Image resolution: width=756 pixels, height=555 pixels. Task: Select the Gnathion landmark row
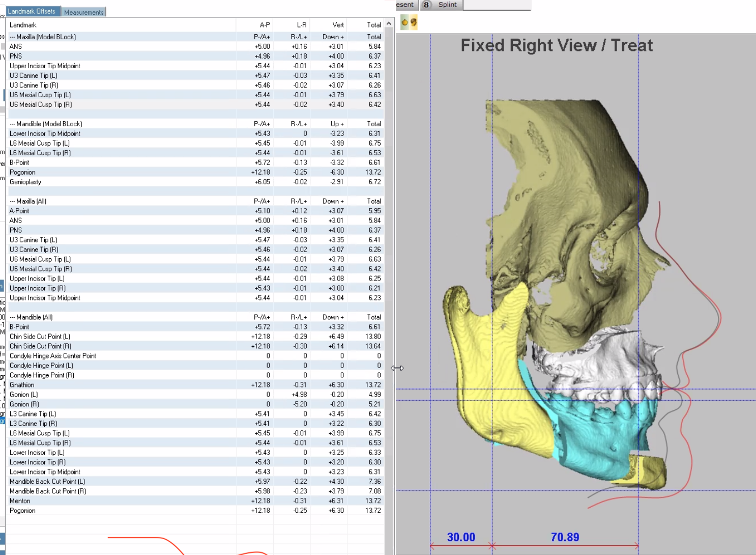[195, 385]
